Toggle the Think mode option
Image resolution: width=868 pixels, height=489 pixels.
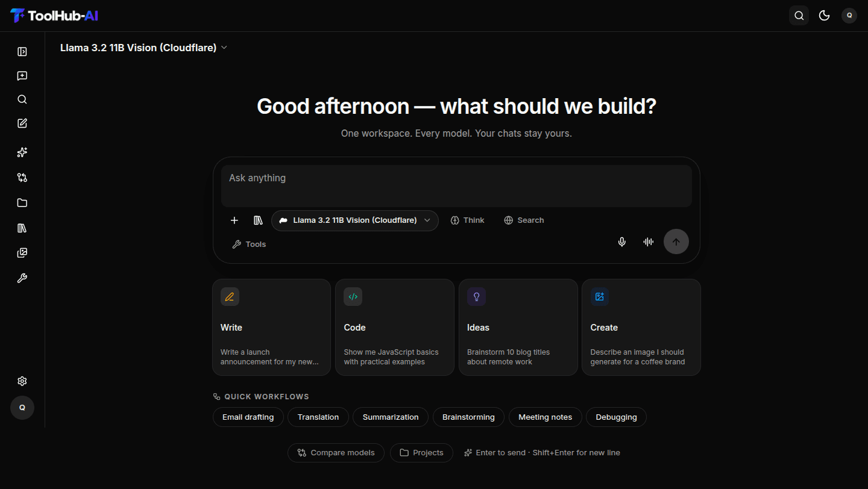pyautogui.click(x=467, y=220)
